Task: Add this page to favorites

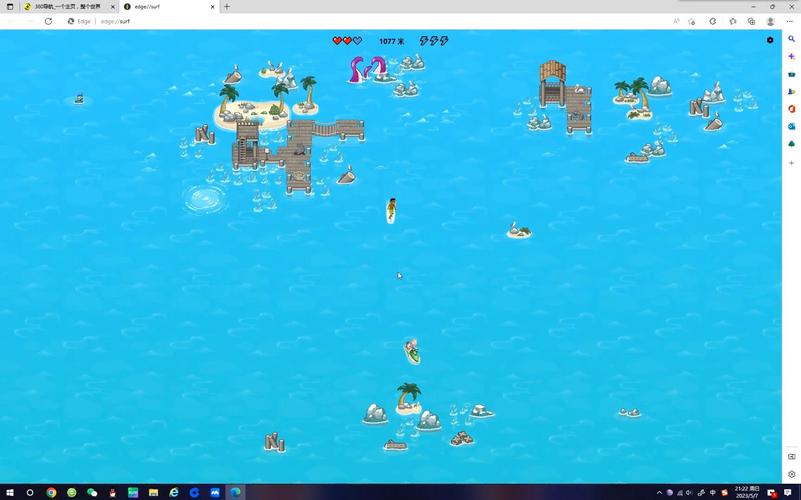Action: tap(692, 21)
